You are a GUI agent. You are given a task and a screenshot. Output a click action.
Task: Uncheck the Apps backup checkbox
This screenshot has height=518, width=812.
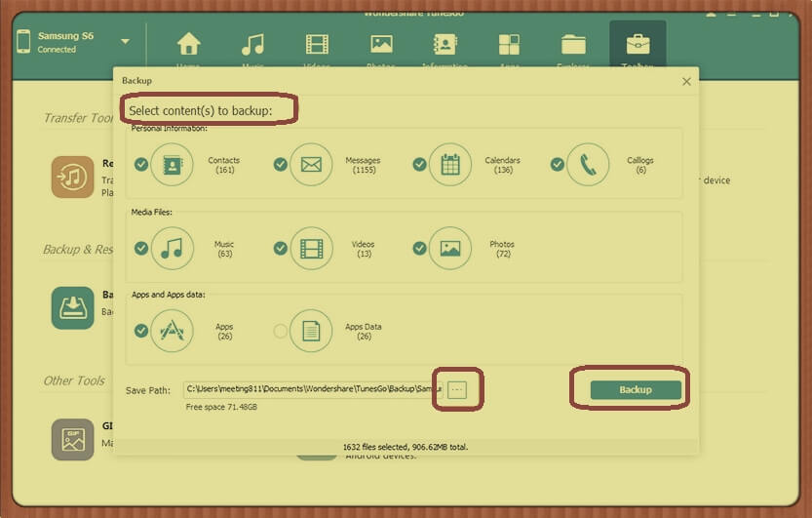tap(140, 331)
